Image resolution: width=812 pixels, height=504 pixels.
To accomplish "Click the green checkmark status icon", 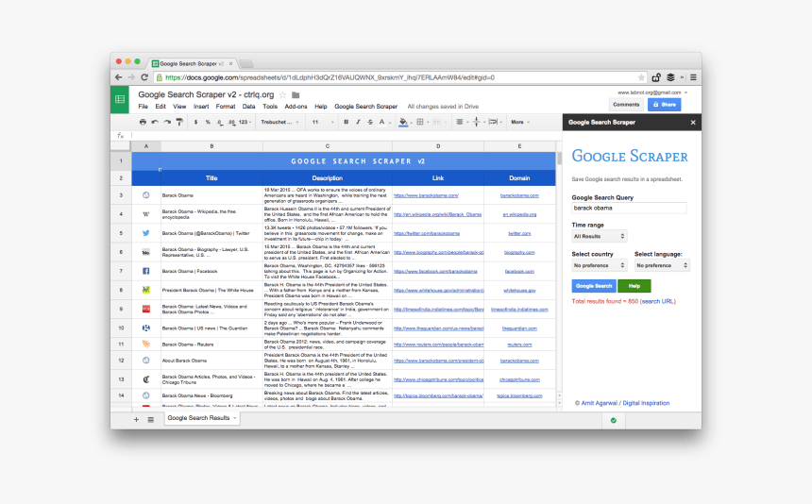I will click(614, 420).
